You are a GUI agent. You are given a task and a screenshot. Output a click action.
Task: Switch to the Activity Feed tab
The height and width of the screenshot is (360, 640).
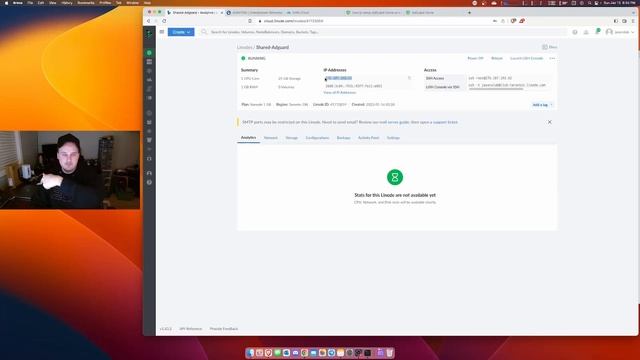[x=368, y=138]
